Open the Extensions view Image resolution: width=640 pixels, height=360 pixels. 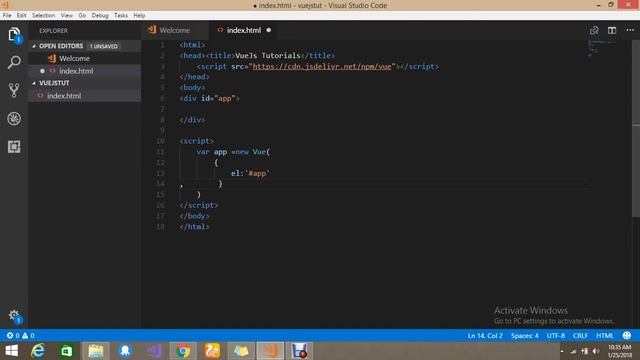[14, 147]
